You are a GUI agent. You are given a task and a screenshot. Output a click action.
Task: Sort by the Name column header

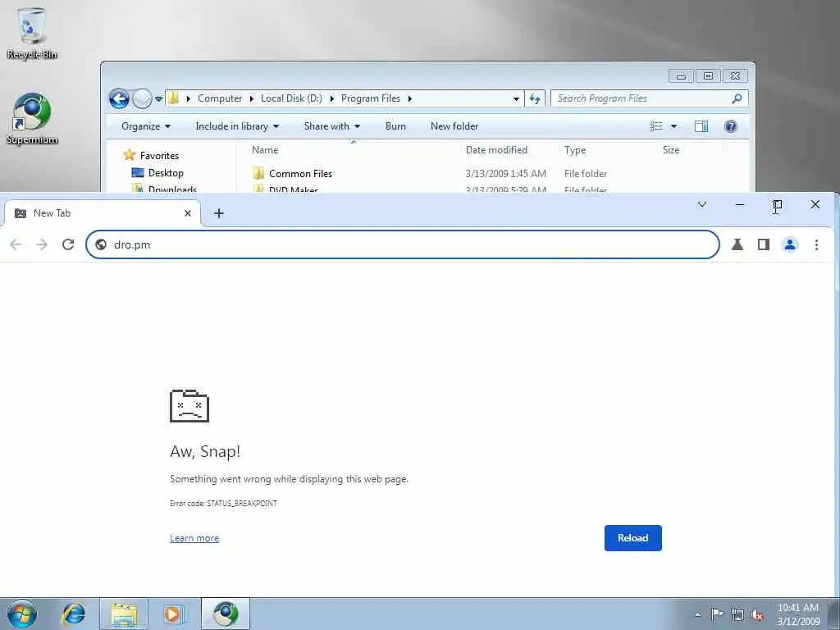coord(265,150)
